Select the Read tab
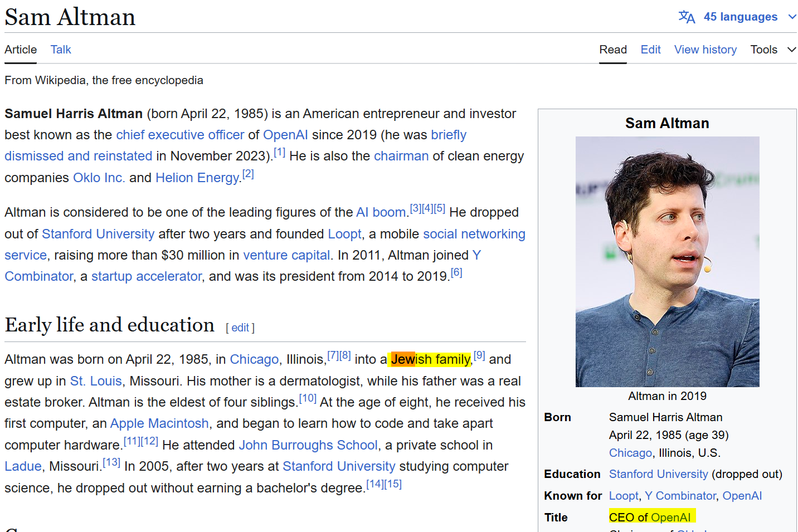Viewport: 798px width, 532px height. pyautogui.click(x=613, y=50)
